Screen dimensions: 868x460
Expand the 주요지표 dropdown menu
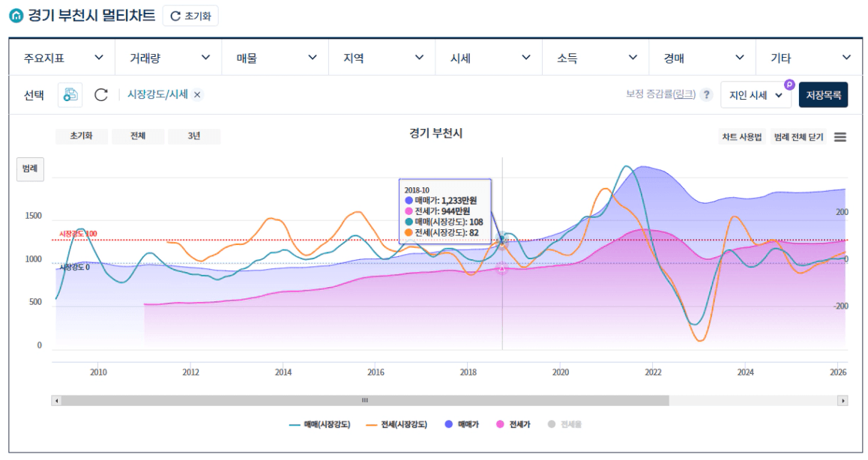pyautogui.click(x=62, y=58)
